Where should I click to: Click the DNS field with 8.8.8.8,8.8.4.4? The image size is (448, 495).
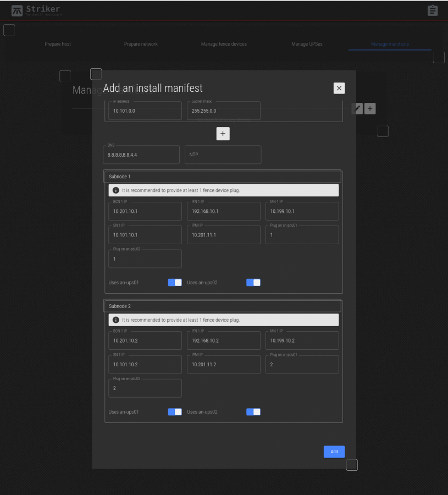(141, 155)
